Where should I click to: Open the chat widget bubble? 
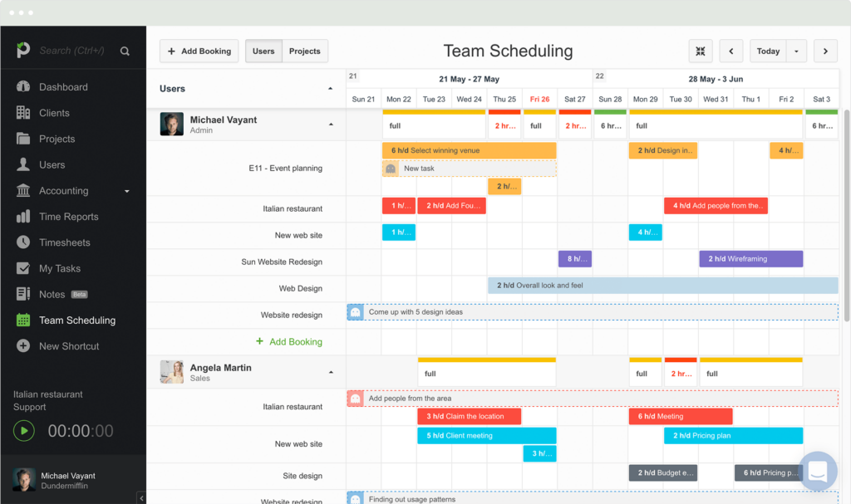click(818, 471)
